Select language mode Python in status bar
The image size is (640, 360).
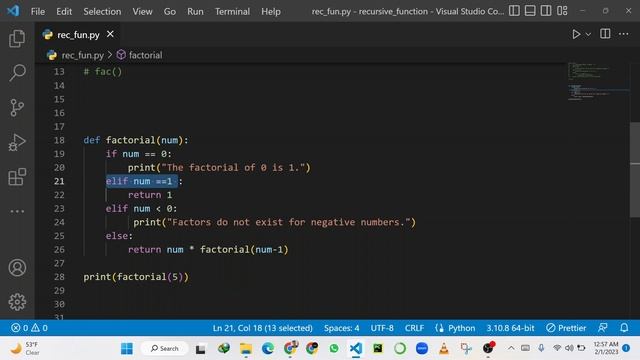(x=461, y=328)
